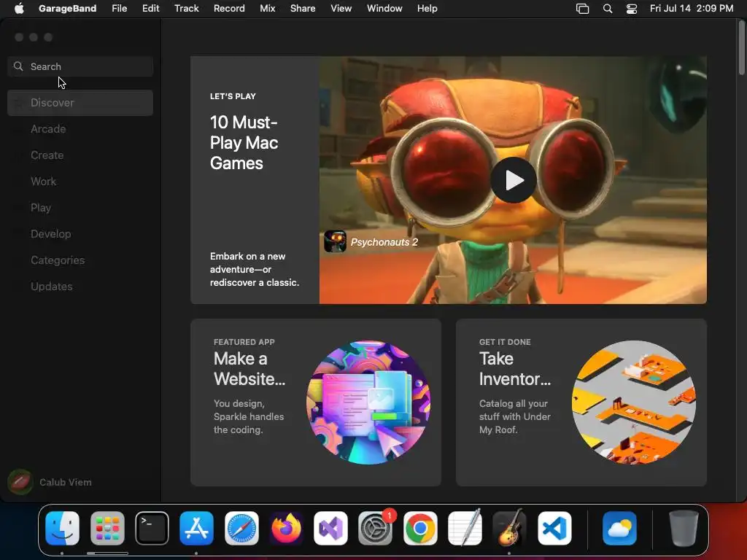Open the Take Inventory card

pos(581,402)
